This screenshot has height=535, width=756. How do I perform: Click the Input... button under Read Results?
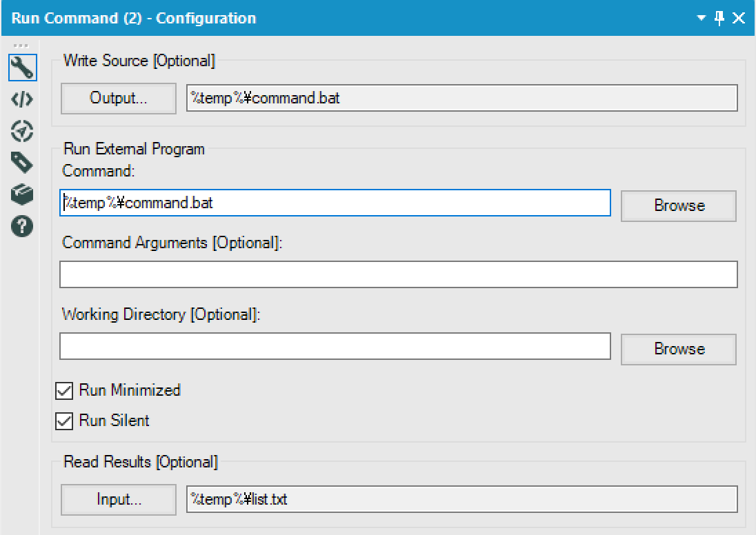tap(118, 500)
